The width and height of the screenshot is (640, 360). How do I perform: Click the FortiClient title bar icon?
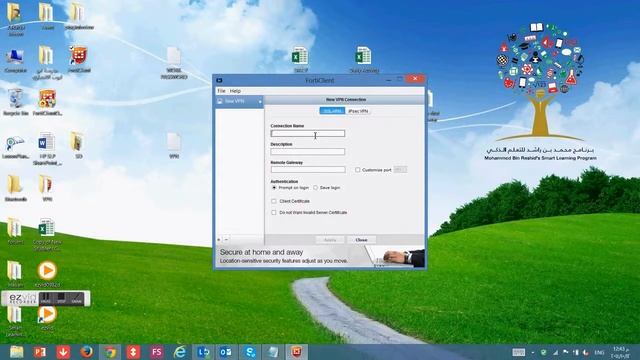(x=219, y=80)
